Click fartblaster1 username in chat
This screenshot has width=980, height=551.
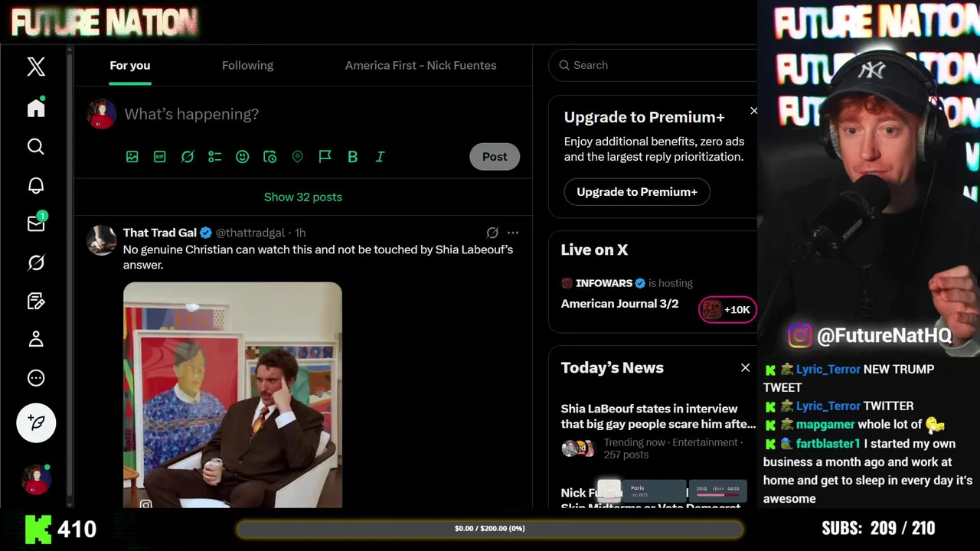coord(828,444)
